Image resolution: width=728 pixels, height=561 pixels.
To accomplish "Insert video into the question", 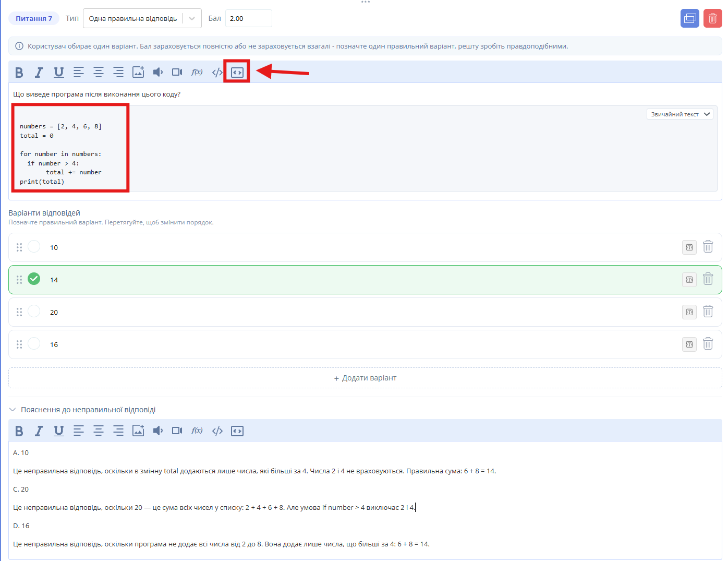I will [177, 72].
